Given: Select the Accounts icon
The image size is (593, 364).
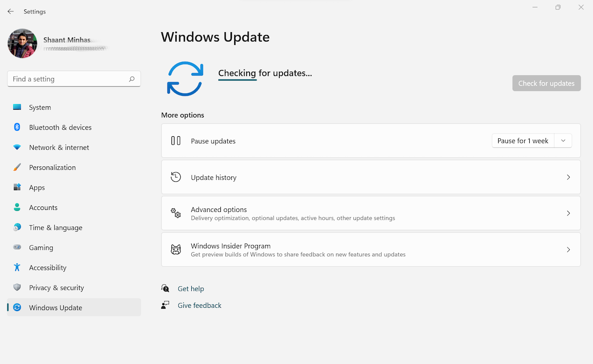Looking at the screenshot, I should (17, 207).
